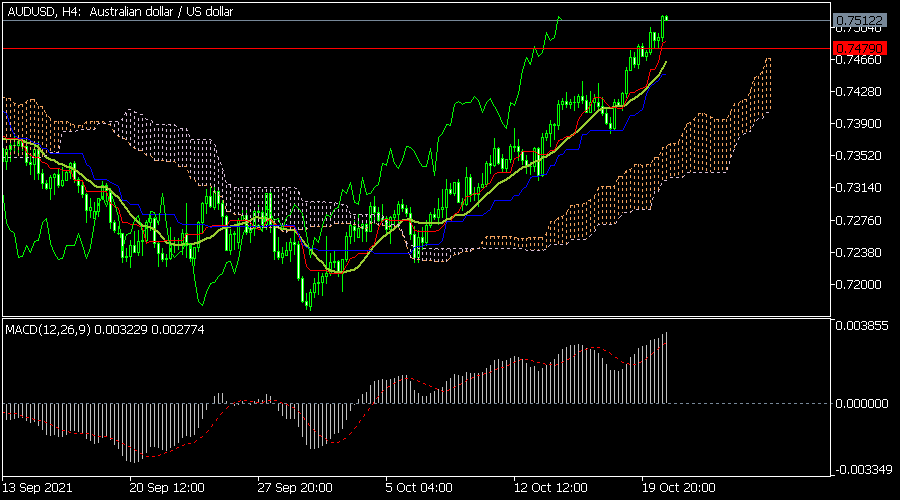Image resolution: width=900 pixels, height=500 pixels.
Task: Click the 27 Sep 20:00 time label
Action: pyautogui.click(x=294, y=488)
